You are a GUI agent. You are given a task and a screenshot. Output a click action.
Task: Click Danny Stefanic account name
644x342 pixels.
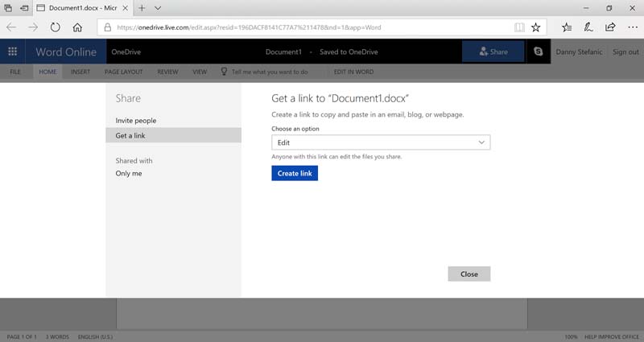pyautogui.click(x=579, y=52)
